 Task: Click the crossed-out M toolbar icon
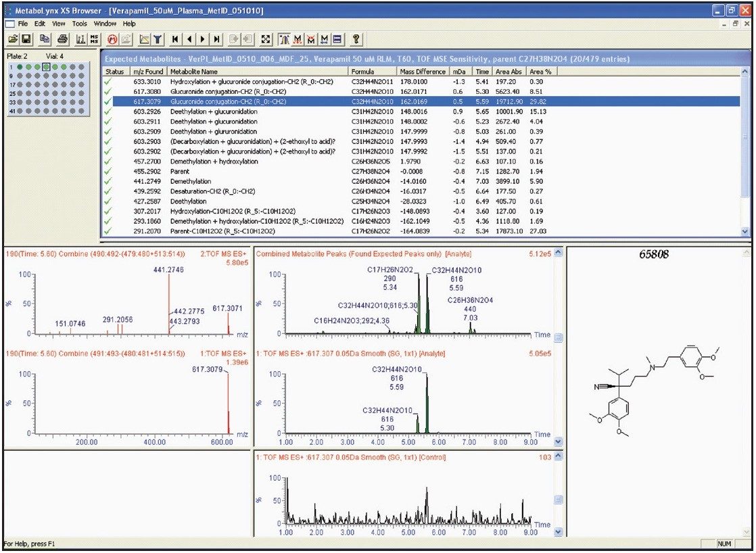pos(311,39)
